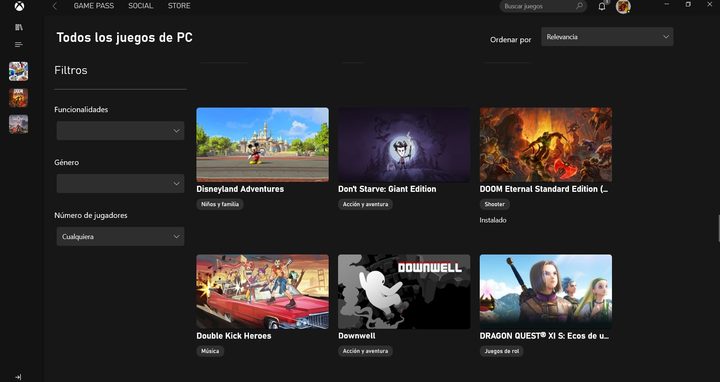
Task: Open the Xbox home logo
Action: [x=19, y=6]
